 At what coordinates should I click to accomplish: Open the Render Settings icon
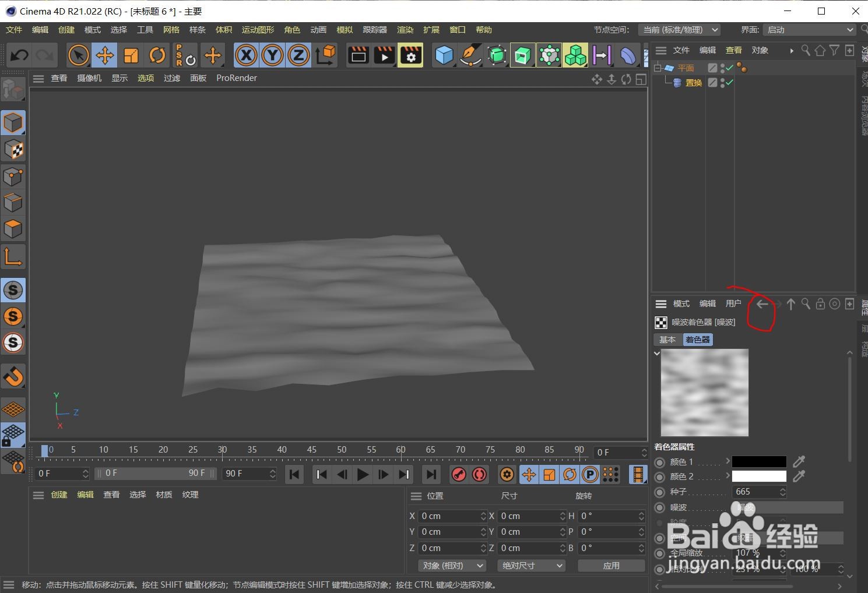point(410,55)
